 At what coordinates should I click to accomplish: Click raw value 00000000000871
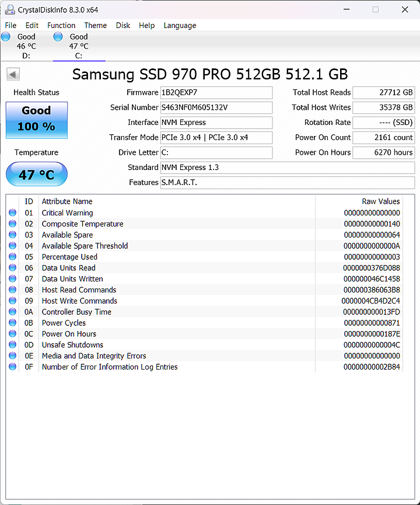click(372, 323)
